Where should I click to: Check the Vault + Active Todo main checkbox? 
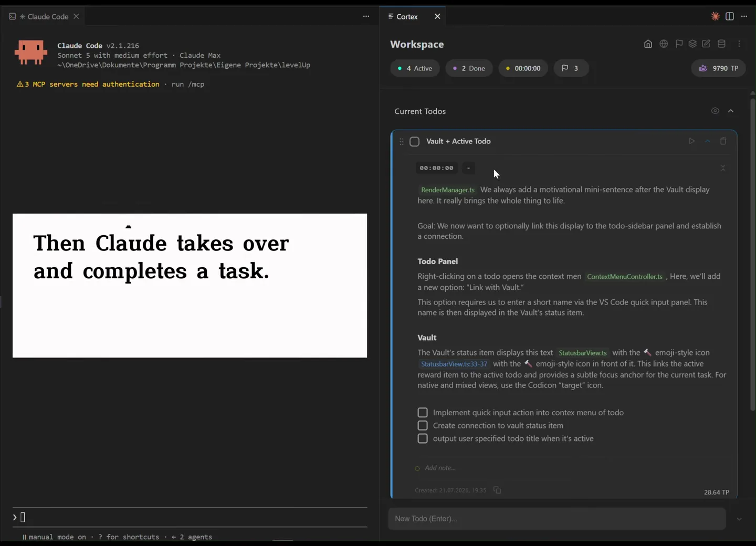point(415,142)
